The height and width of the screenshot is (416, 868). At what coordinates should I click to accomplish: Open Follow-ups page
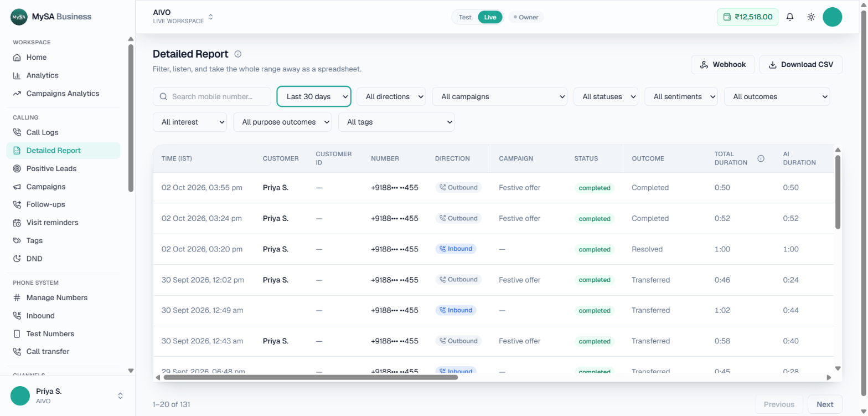pyautogui.click(x=63, y=204)
